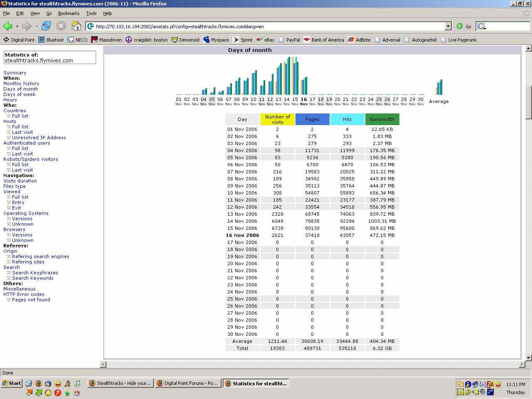Click the Stop loading icon

pos(61,27)
